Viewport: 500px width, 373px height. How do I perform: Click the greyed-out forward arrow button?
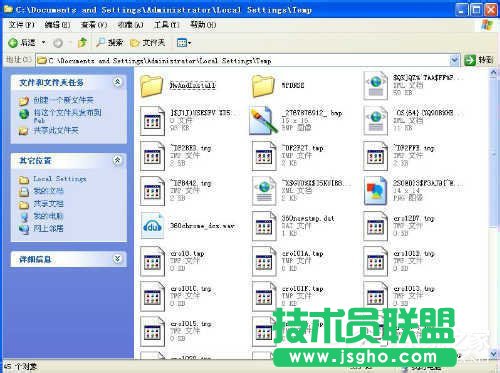click(x=58, y=43)
